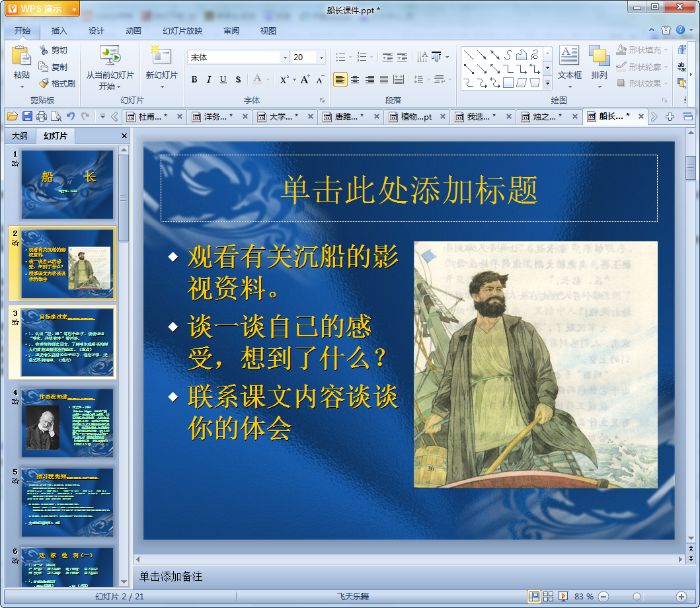Select slide 4 thumbnail with portrait

click(67, 423)
